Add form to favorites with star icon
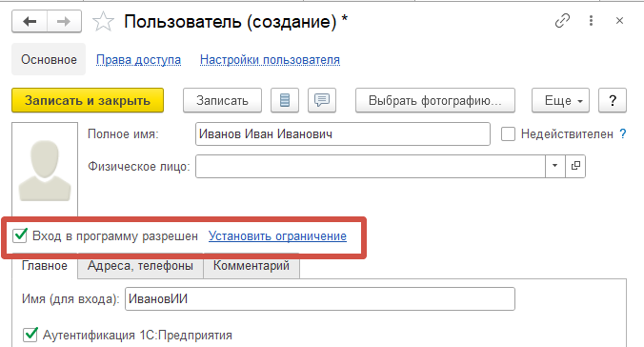Viewport: 644px width, 347px height. coord(103,21)
